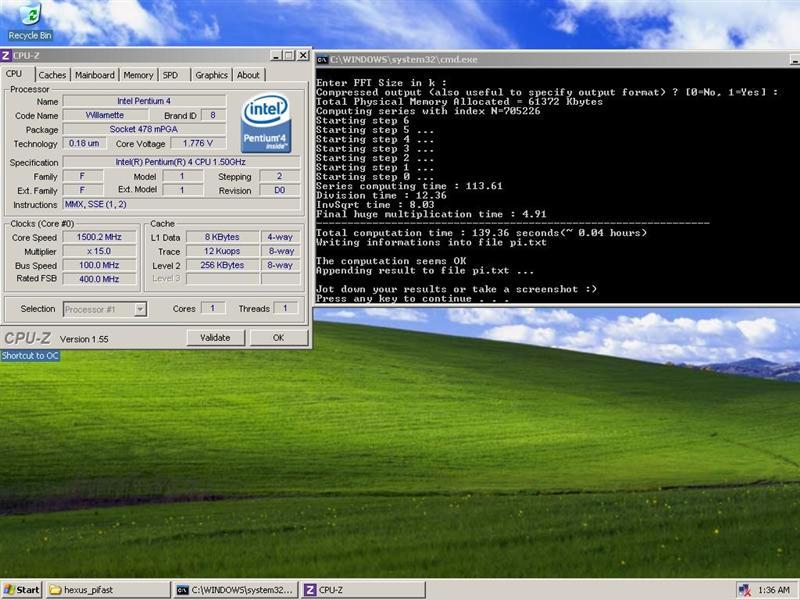This screenshot has width=800, height=600.
Task: Close the CPU-Z window
Action: (303, 55)
